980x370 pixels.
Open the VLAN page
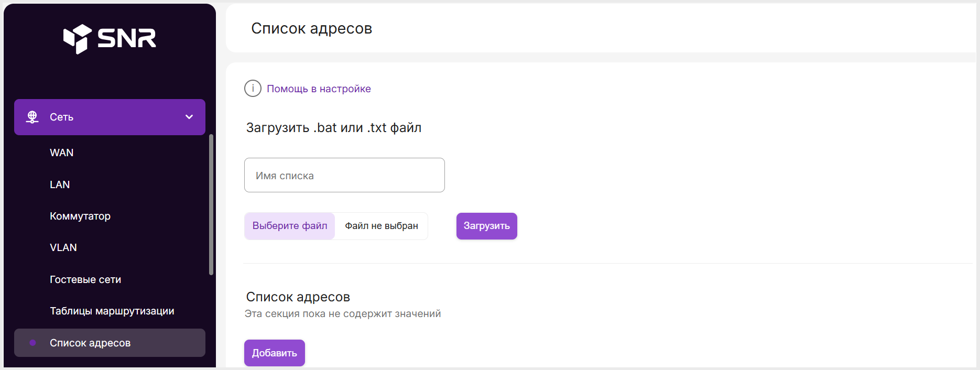point(63,247)
